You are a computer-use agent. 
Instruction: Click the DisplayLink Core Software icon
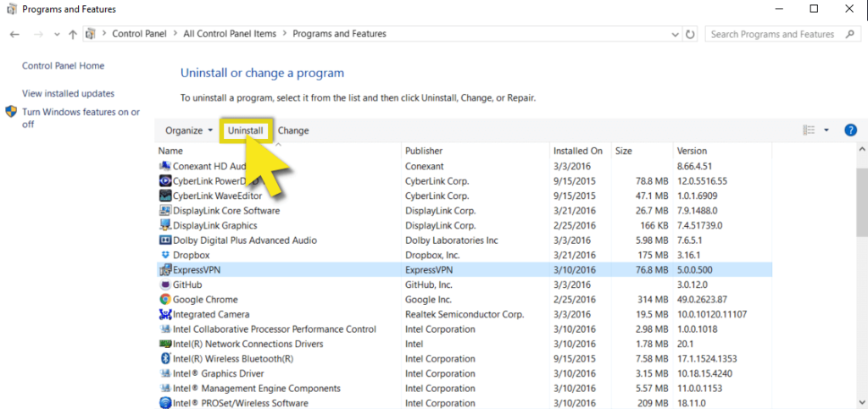click(164, 211)
